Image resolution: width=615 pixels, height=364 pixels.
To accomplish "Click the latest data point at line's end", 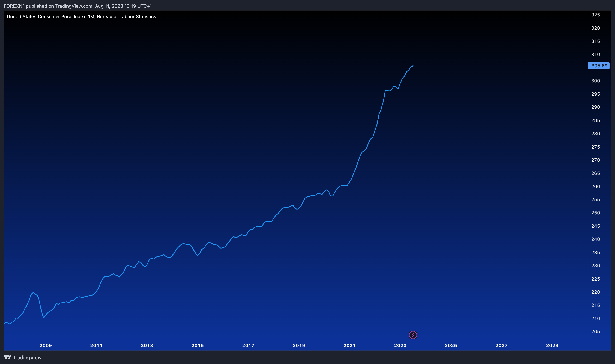I will [413, 66].
